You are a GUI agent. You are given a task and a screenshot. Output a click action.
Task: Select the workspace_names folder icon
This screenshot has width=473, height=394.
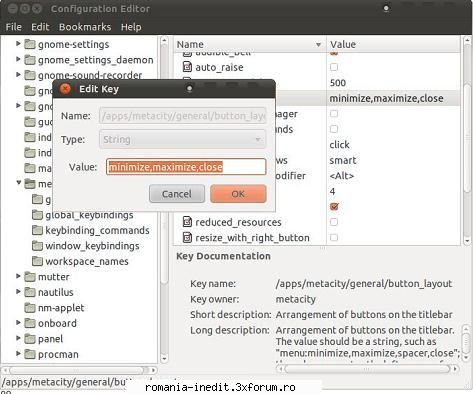coord(37,261)
